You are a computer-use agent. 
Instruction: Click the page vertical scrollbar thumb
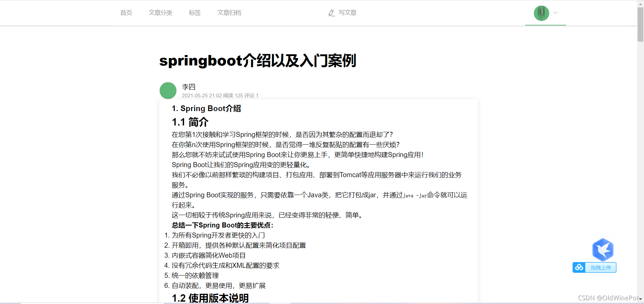(640, 24)
